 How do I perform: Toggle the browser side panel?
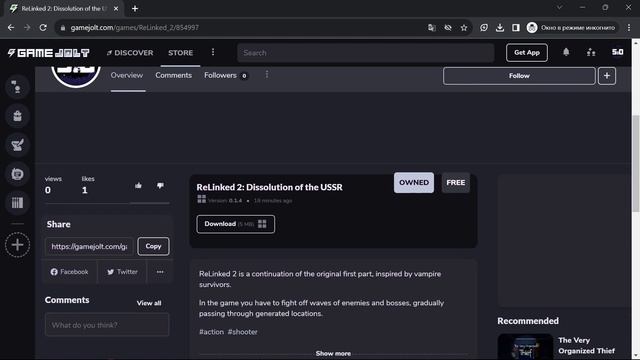coord(516,27)
